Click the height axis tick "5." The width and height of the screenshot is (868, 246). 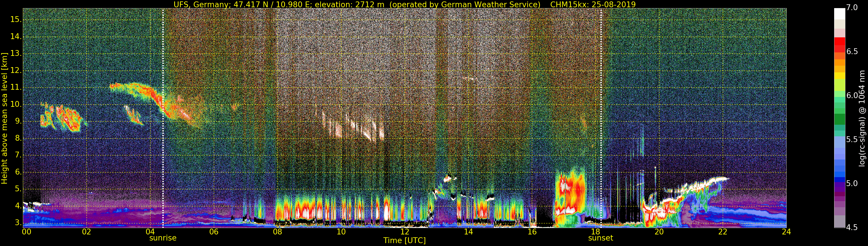click(x=18, y=189)
